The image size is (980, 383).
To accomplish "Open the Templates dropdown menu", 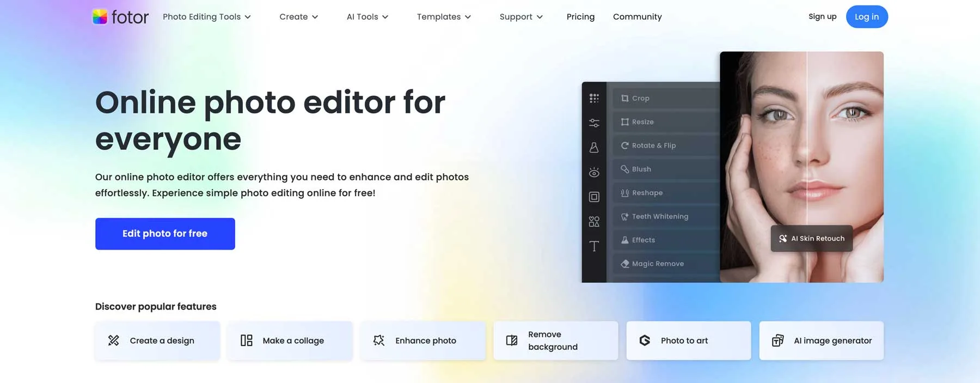I will [444, 17].
